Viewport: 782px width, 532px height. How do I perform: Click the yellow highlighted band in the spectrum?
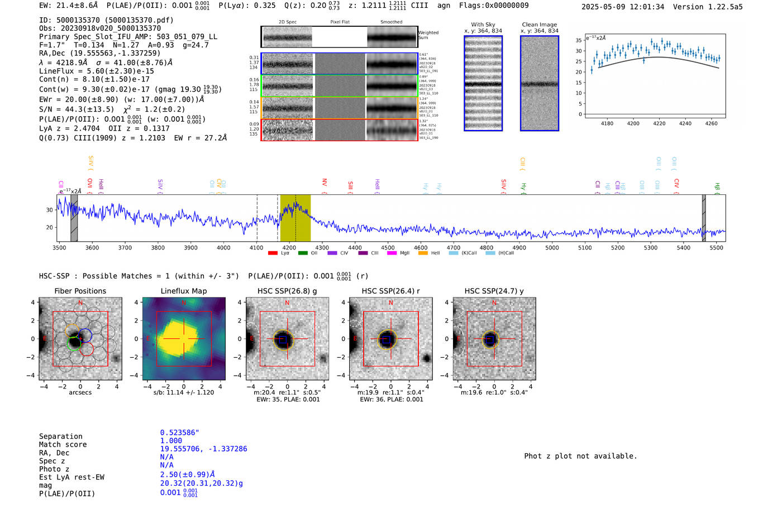click(295, 218)
